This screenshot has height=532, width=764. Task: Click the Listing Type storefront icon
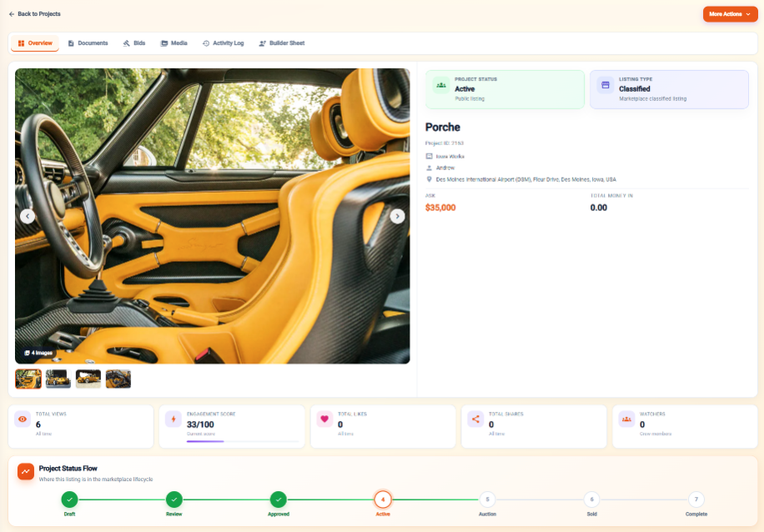tap(606, 85)
